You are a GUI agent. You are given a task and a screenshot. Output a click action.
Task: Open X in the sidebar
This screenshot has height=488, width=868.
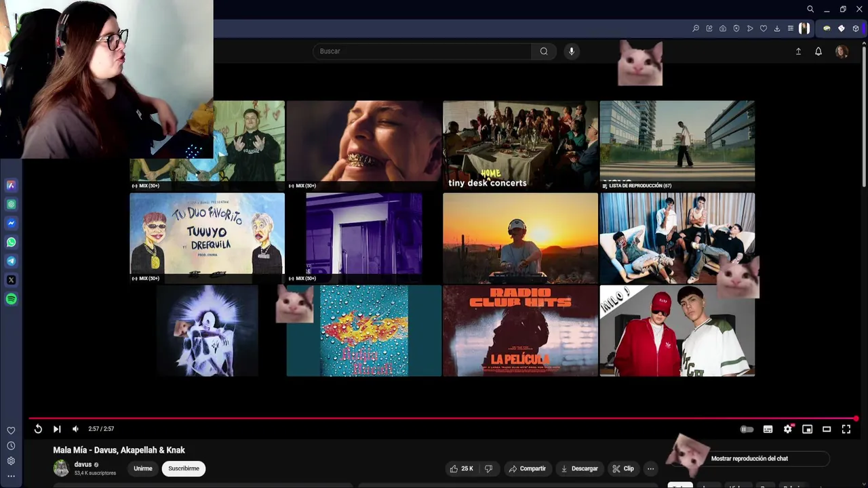[x=11, y=280]
